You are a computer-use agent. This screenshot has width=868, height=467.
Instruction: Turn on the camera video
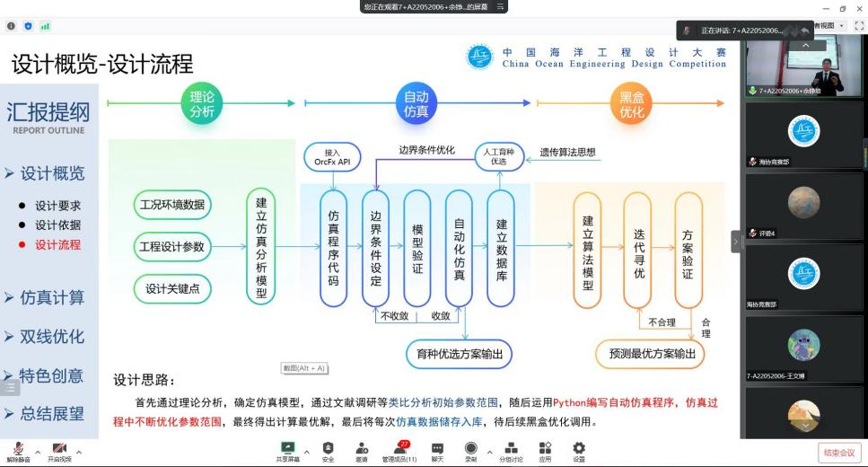[59, 449]
